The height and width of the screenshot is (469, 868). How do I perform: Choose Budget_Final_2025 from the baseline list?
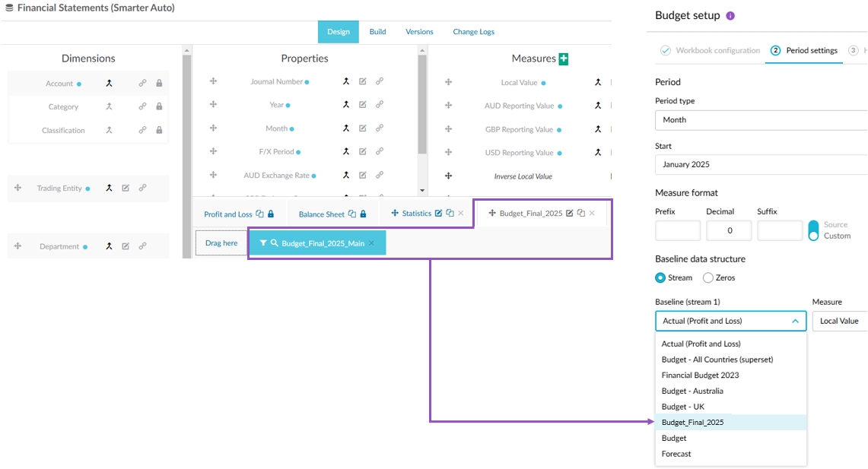(x=693, y=423)
